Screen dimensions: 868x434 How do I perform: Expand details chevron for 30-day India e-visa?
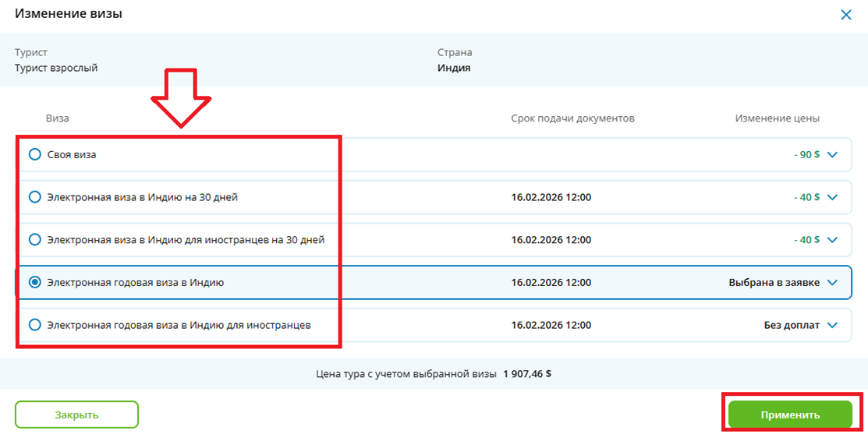click(832, 197)
